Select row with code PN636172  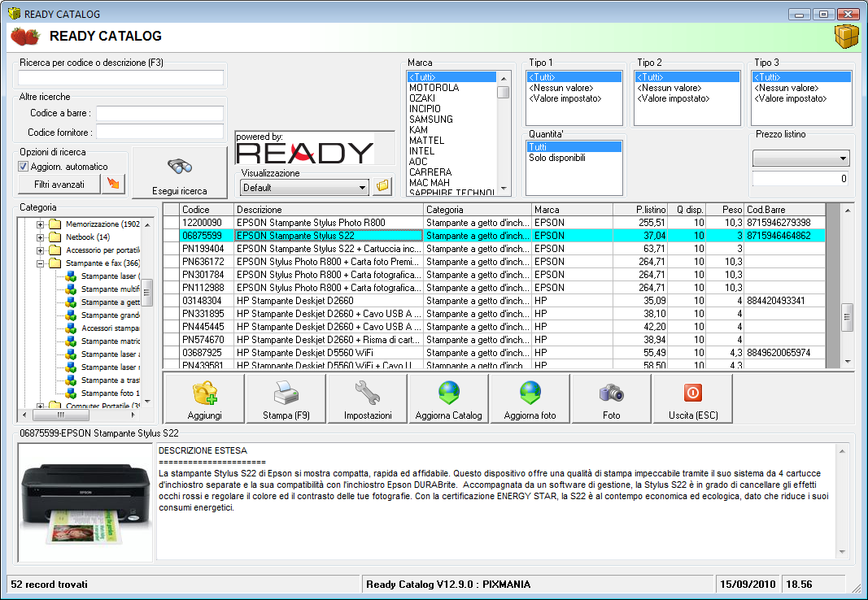(x=495, y=262)
